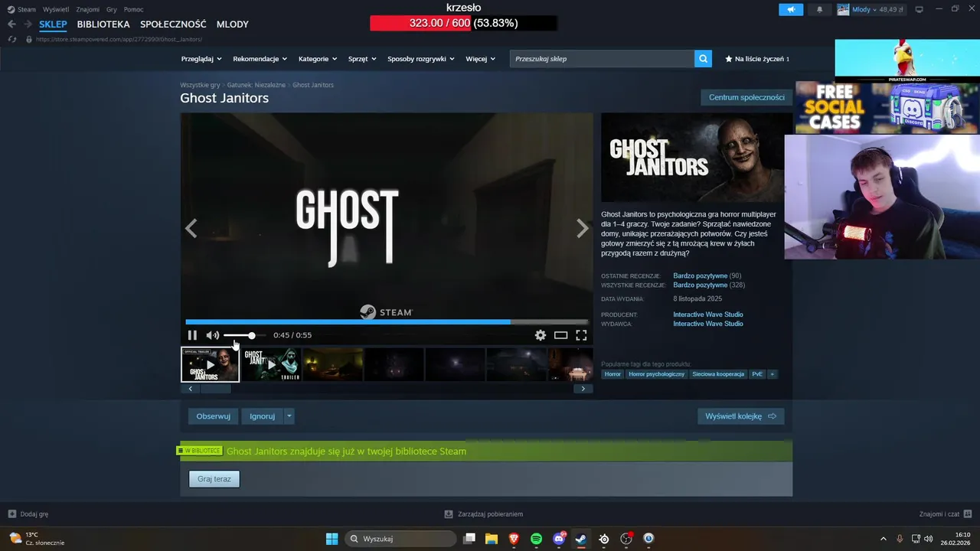Viewport: 980px width, 551px height.
Task: Click the Horror psychologiczny tag
Action: coord(656,374)
